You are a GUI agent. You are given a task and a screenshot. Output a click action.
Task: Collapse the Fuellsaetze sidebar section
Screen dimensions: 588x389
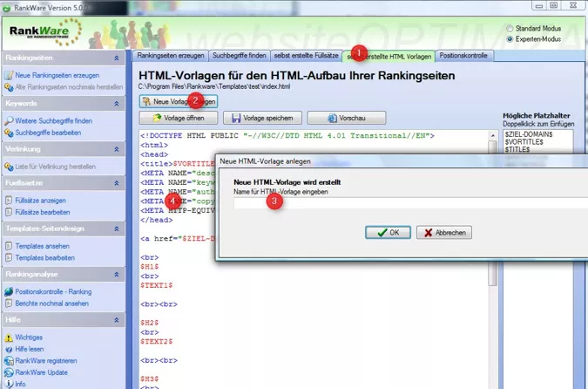[116, 183]
